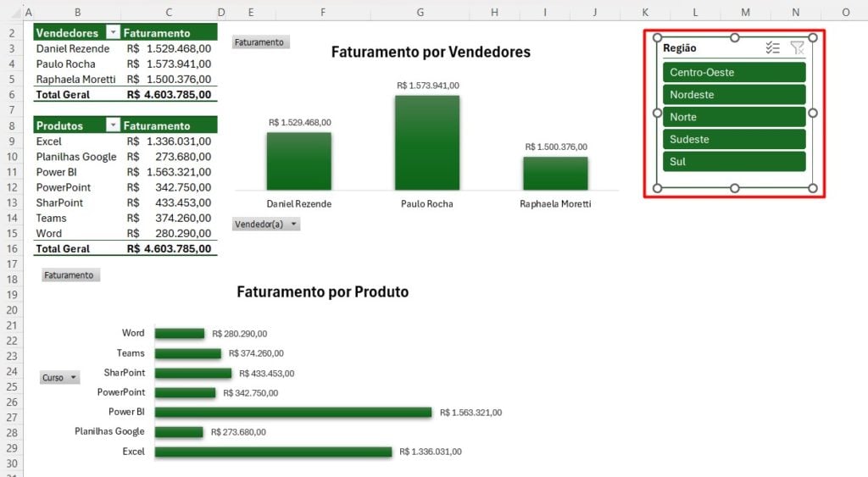Click the Faturamento field button above vendor chart
Viewport: 868px width, 477px height.
259,42
